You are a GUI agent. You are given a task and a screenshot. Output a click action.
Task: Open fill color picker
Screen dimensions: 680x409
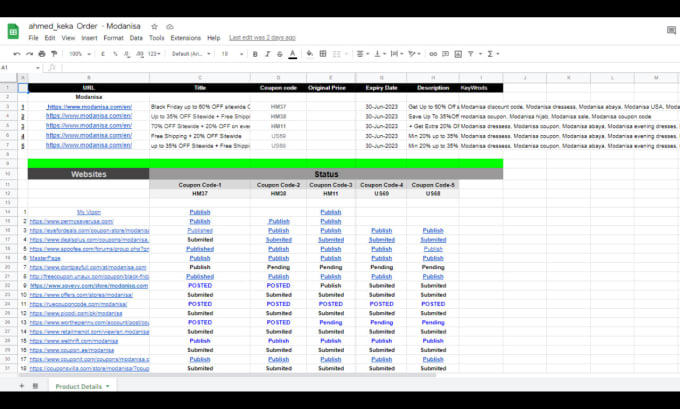310,54
